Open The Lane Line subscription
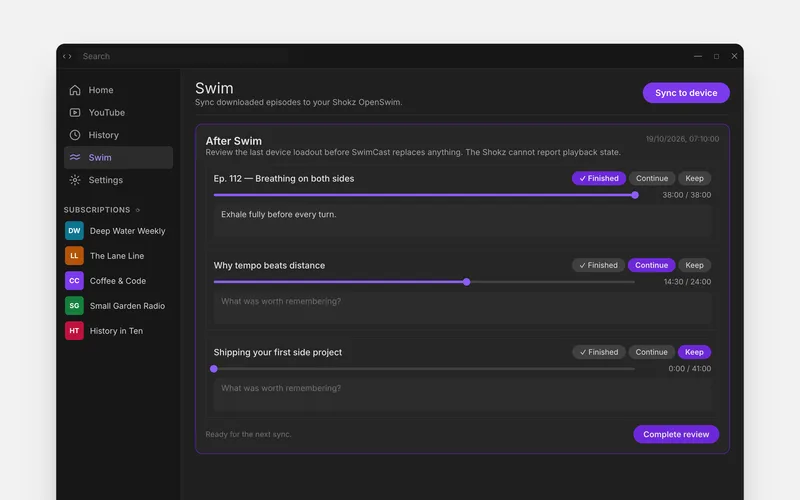The width and height of the screenshot is (800, 500). pos(118,256)
